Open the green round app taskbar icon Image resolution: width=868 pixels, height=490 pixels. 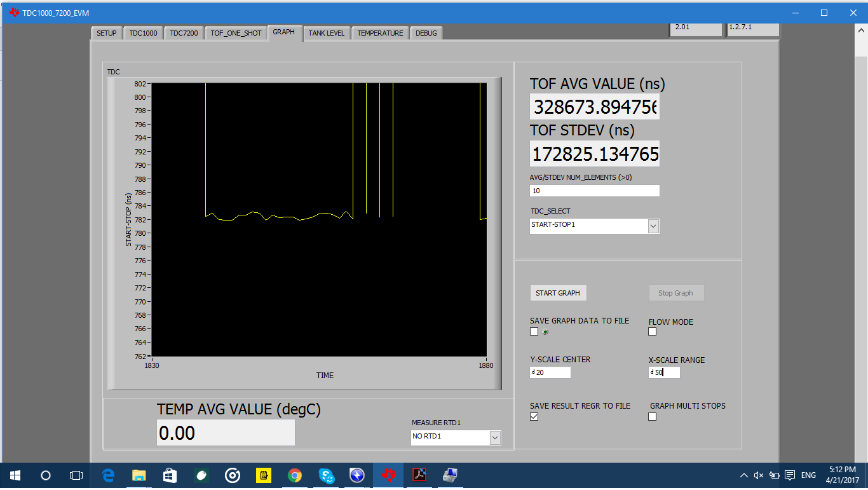click(201, 475)
